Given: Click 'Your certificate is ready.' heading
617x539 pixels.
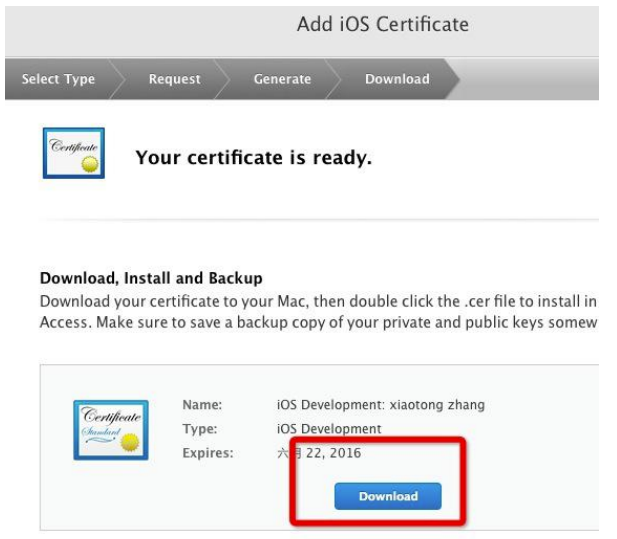Looking at the screenshot, I should tap(253, 157).
